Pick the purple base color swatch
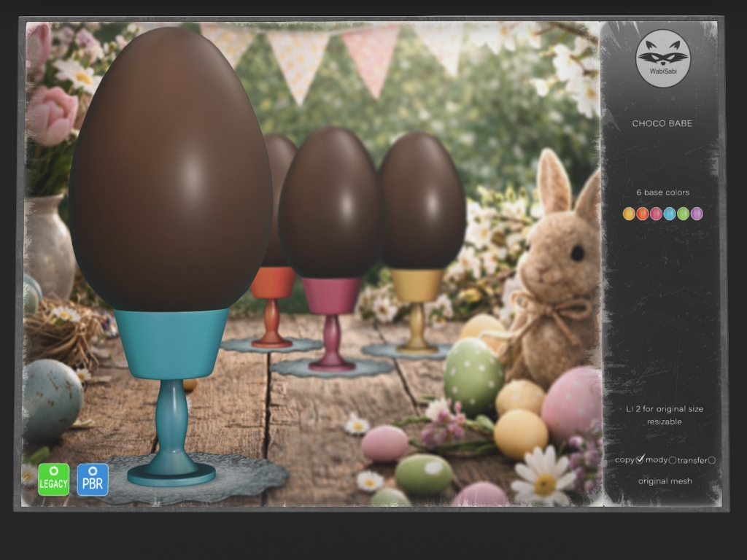This screenshot has width=747, height=560. pos(697,214)
